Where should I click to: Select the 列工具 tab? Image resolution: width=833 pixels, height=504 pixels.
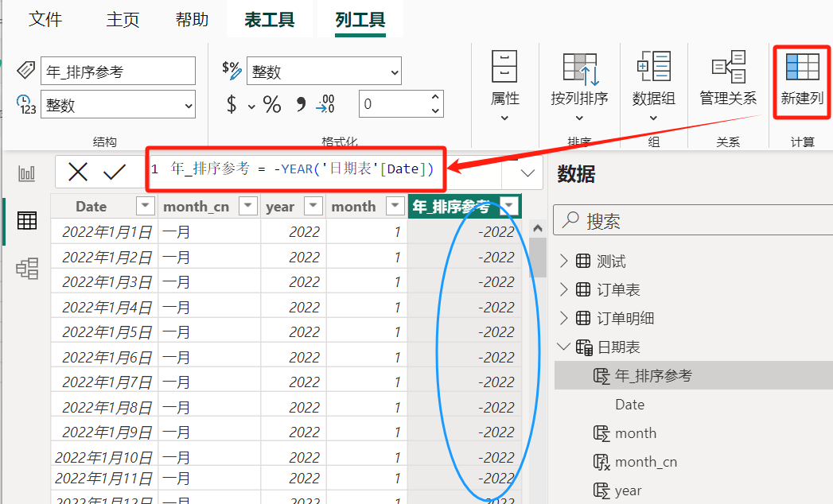click(x=360, y=20)
